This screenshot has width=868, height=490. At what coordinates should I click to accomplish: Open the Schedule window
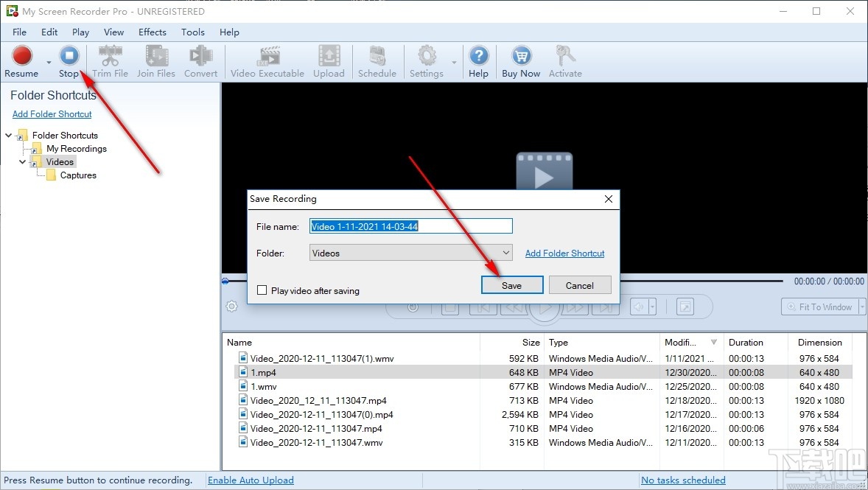pyautogui.click(x=377, y=61)
